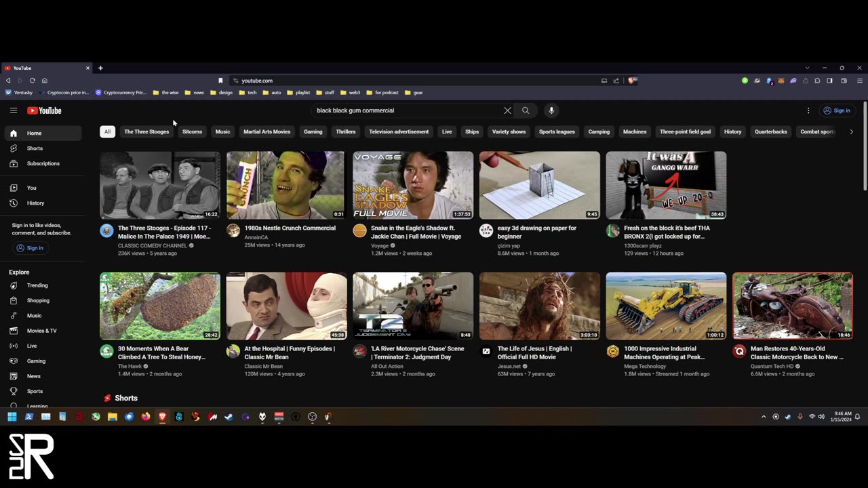Image resolution: width=868 pixels, height=488 pixels.
Task: Open the Firefox icon in taskbar
Action: tap(146, 417)
